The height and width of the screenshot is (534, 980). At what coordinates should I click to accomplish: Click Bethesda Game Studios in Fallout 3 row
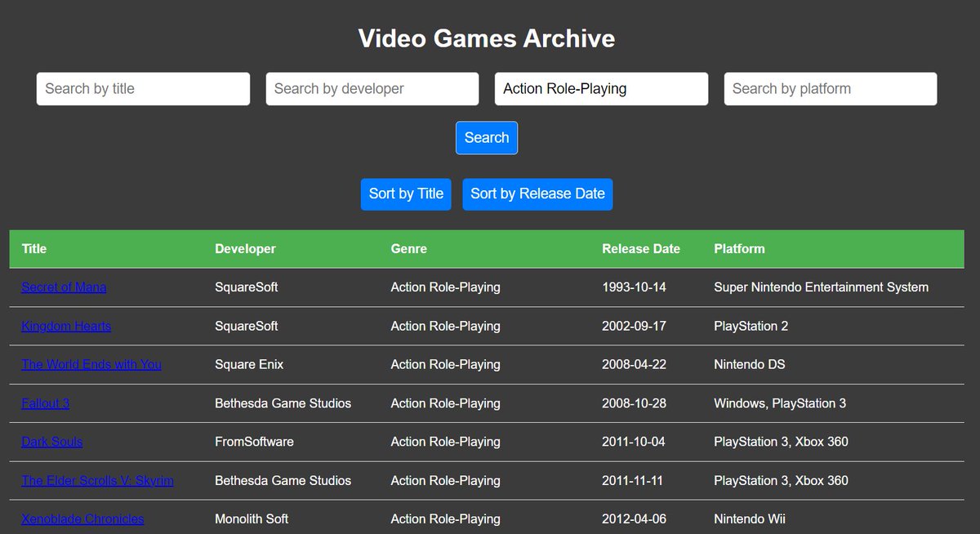tap(283, 403)
